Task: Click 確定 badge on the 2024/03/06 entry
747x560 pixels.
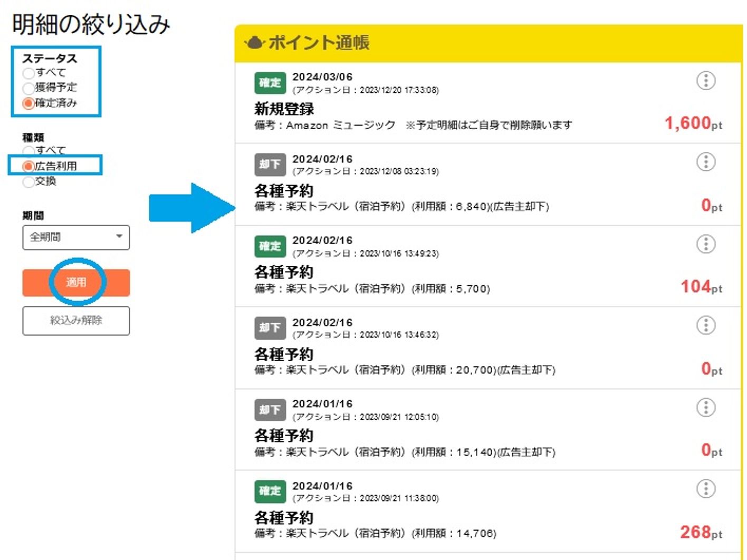Action: (x=270, y=82)
